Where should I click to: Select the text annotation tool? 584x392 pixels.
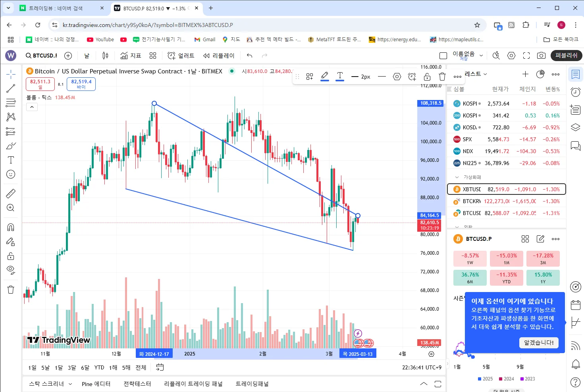11,160
